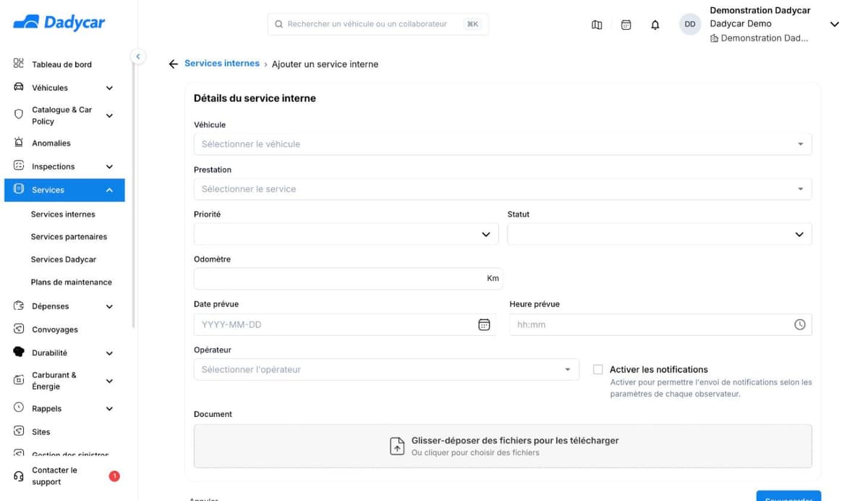The height and width of the screenshot is (501, 868).
Task: Click the Dépenses wallet icon
Action: point(19,306)
